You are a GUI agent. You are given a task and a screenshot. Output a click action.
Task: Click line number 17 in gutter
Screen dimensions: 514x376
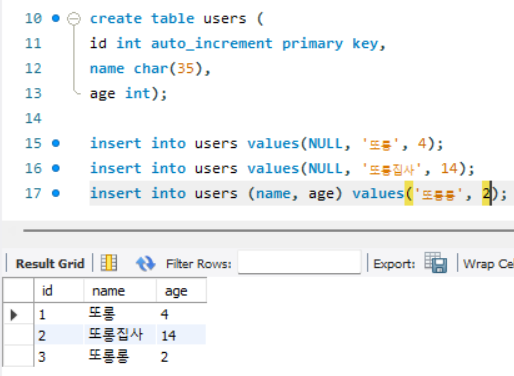[x=33, y=194]
